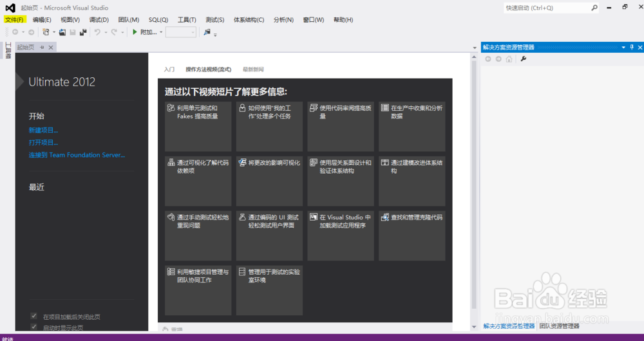Open the collapsed toolbox side tab
The image size is (644, 341).
[8, 50]
